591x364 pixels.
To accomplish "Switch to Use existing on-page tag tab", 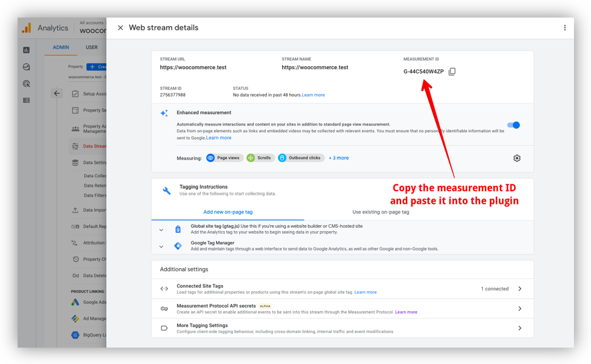I will pyautogui.click(x=380, y=212).
